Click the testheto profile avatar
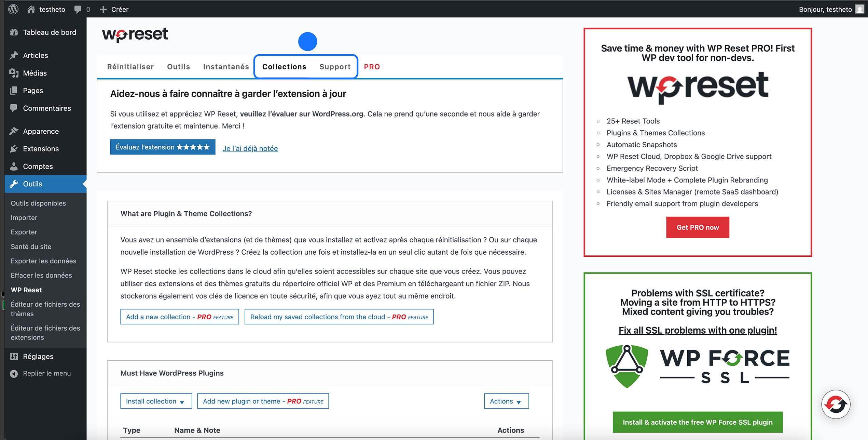This screenshot has height=440, width=868. coord(860,9)
